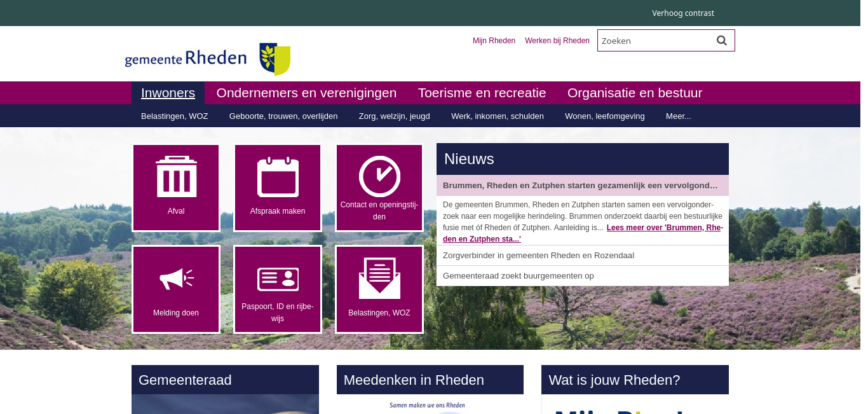
Task: Expand Zorgverbinder in gemeenten Rheden en Rozendaal
Action: click(538, 256)
